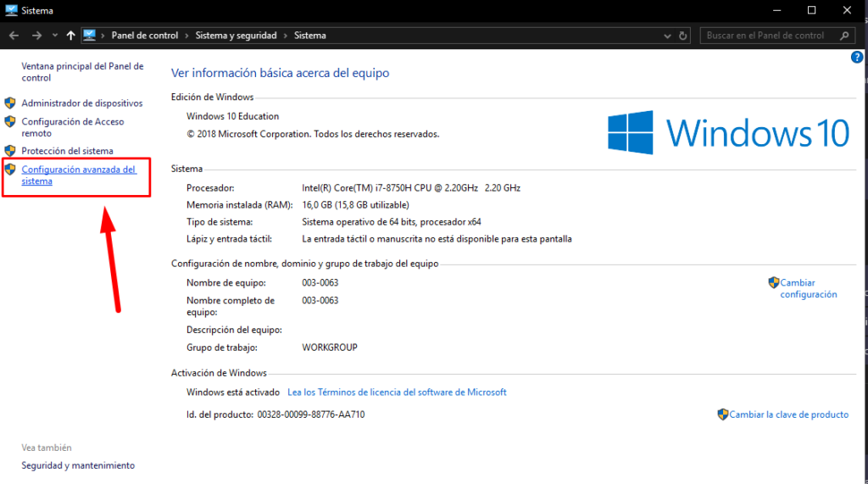This screenshot has height=484, width=868.
Task: Select 'Windows 10 Education' edition text
Action: [x=232, y=116]
